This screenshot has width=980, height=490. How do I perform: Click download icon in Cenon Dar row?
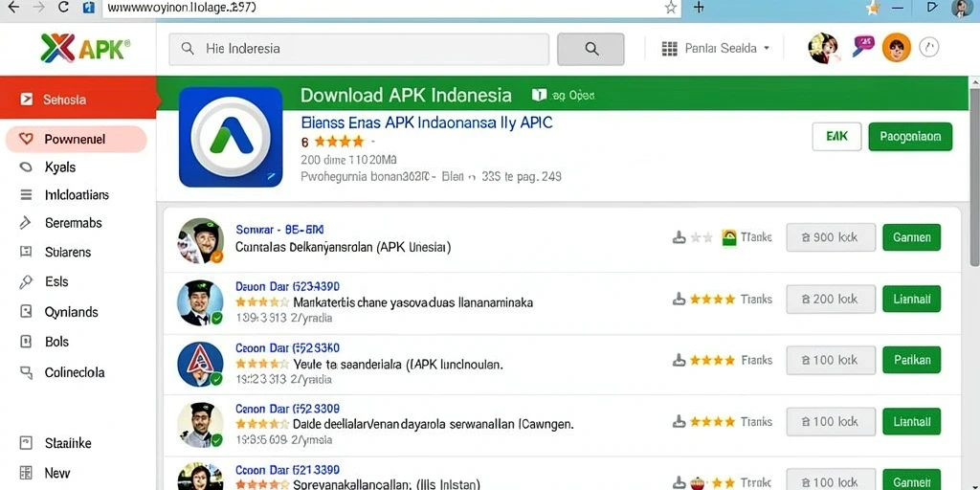click(x=679, y=422)
